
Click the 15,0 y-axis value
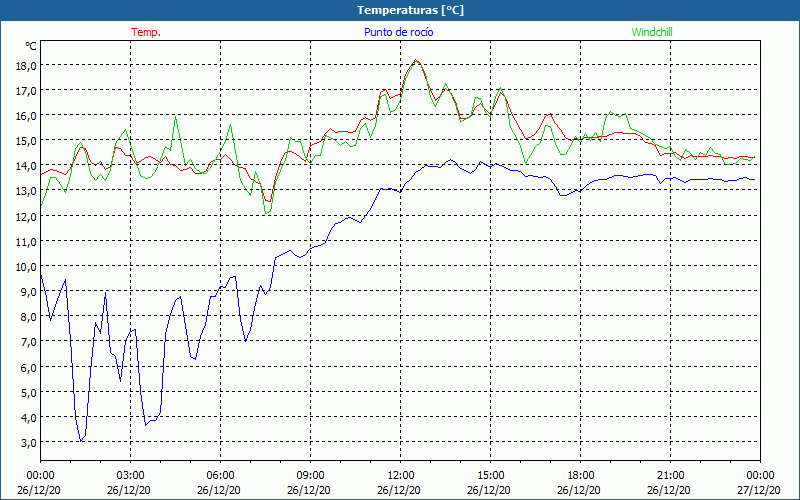click(x=27, y=141)
